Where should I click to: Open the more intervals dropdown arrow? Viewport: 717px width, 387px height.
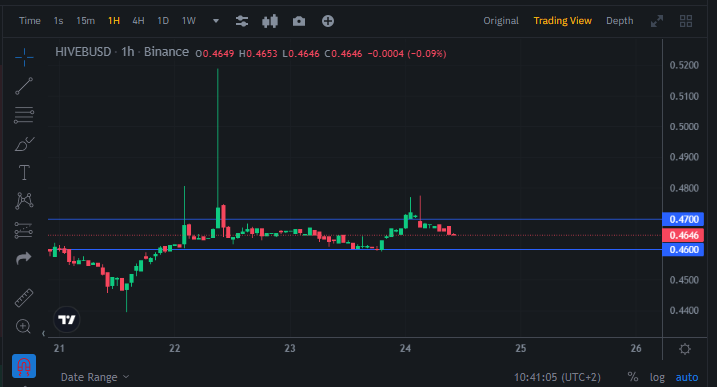[216, 21]
